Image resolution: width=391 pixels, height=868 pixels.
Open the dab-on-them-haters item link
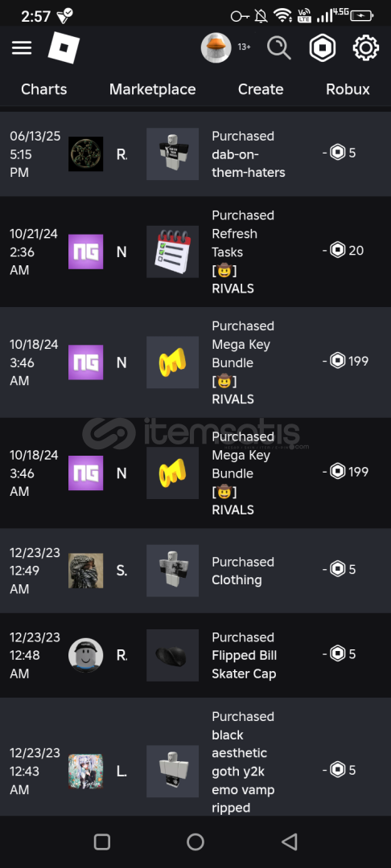(248, 163)
